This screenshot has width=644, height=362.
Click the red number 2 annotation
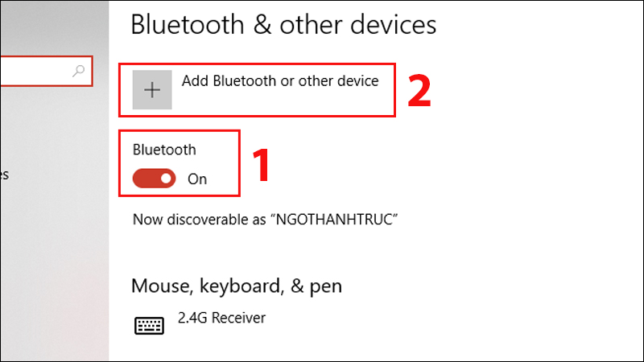(x=419, y=91)
